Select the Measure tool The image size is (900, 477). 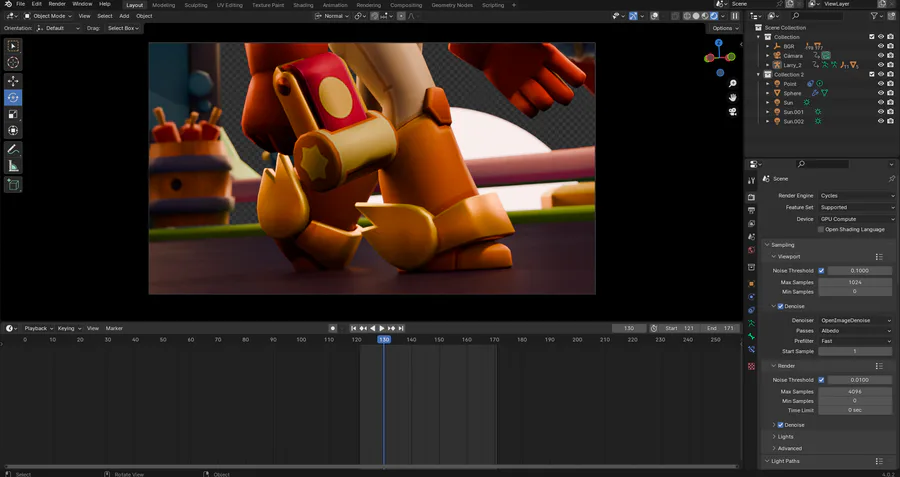(x=13, y=166)
